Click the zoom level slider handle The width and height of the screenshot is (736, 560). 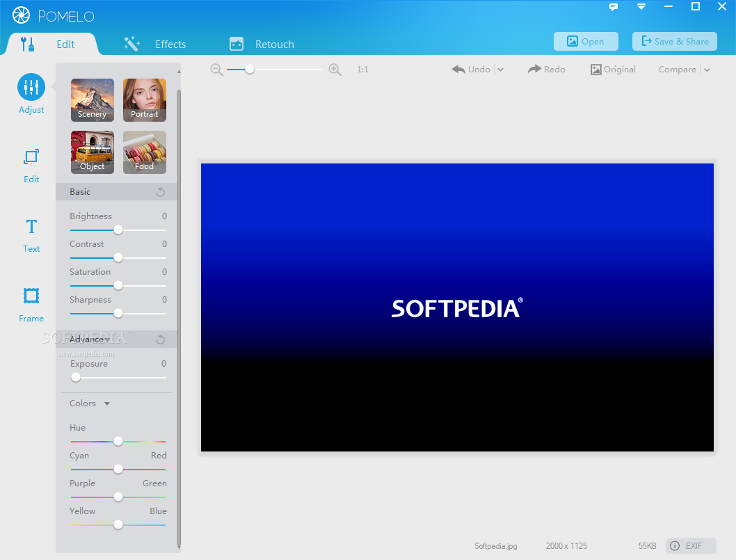(250, 70)
